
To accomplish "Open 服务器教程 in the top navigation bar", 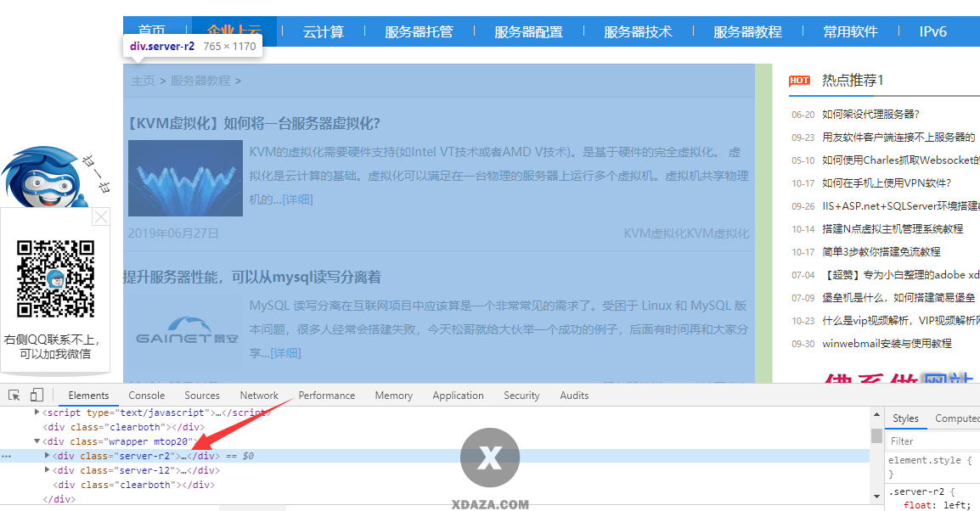I will (747, 32).
